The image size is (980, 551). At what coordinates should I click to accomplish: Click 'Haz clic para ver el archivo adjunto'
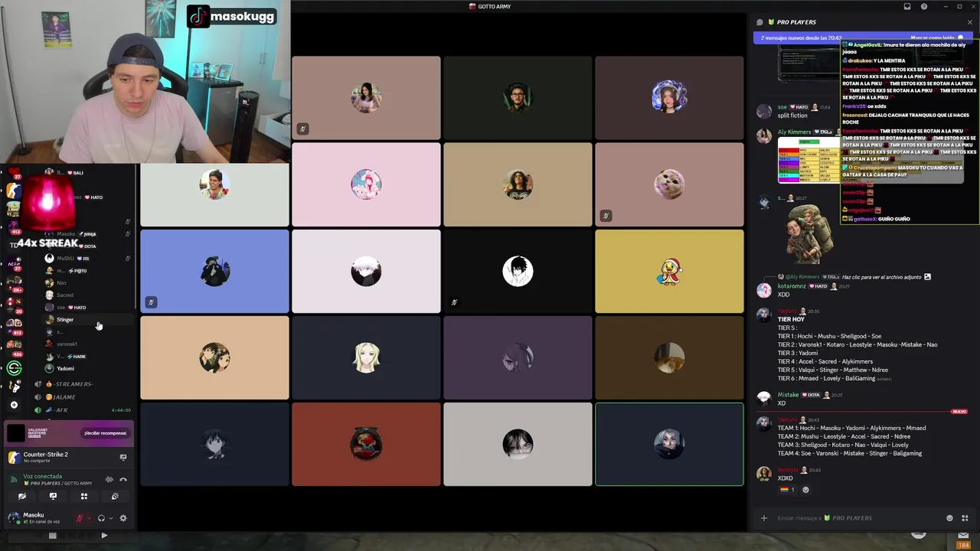881,276
